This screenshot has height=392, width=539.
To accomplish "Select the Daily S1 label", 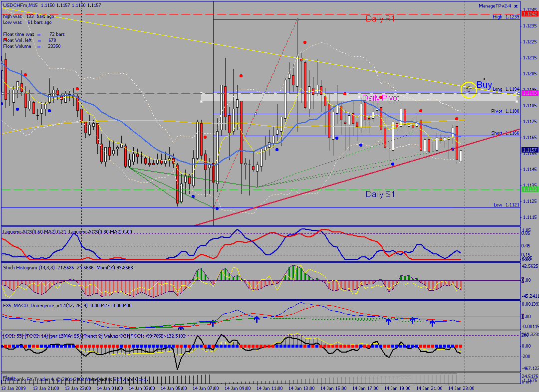I will [380, 194].
